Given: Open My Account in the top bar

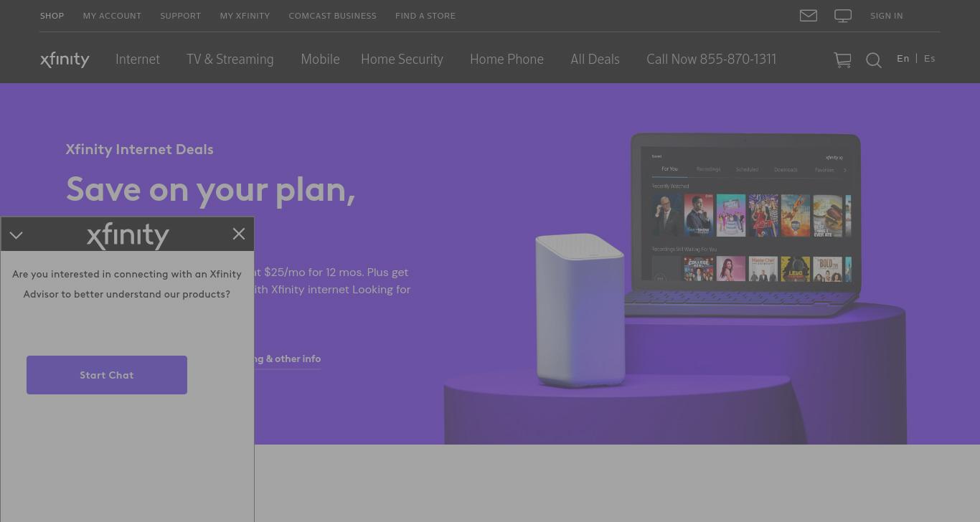Looking at the screenshot, I should pyautogui.click(x=112, y=16).
